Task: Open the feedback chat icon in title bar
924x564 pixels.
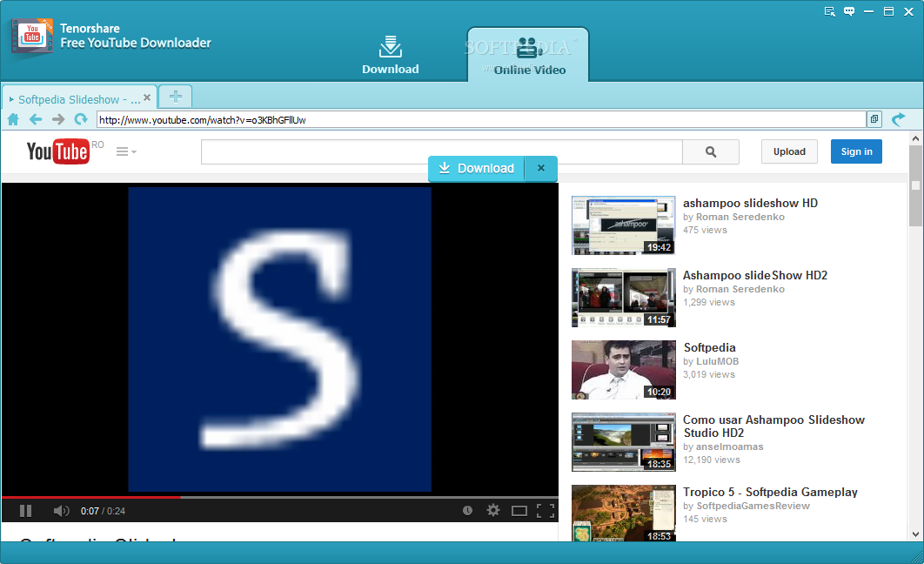Action: point(849,12)
